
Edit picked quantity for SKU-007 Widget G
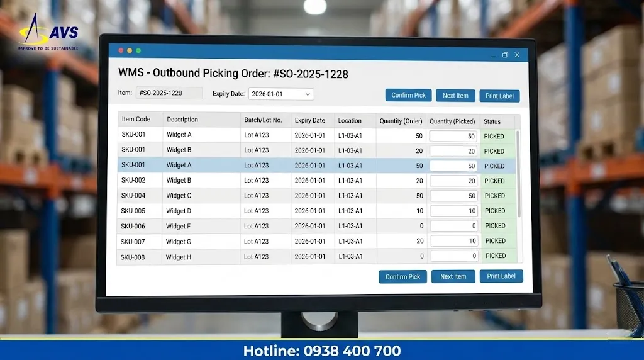pyautogui.click(x=453, y=241)
